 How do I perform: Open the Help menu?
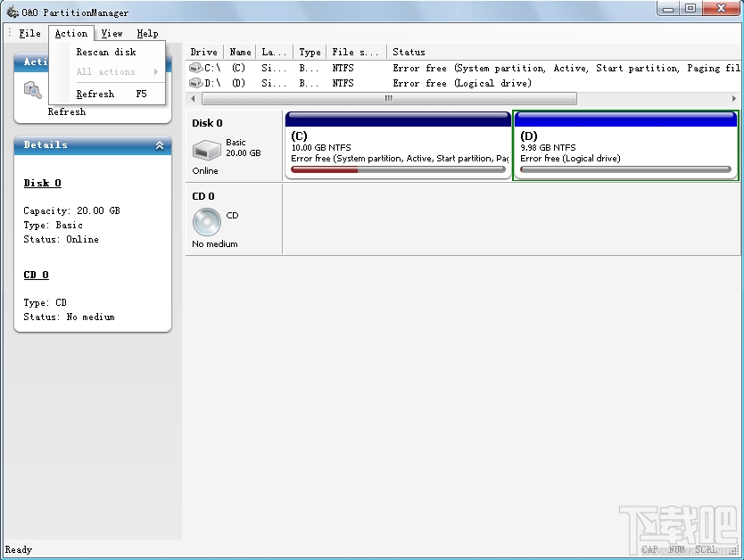tap(147, 33)
